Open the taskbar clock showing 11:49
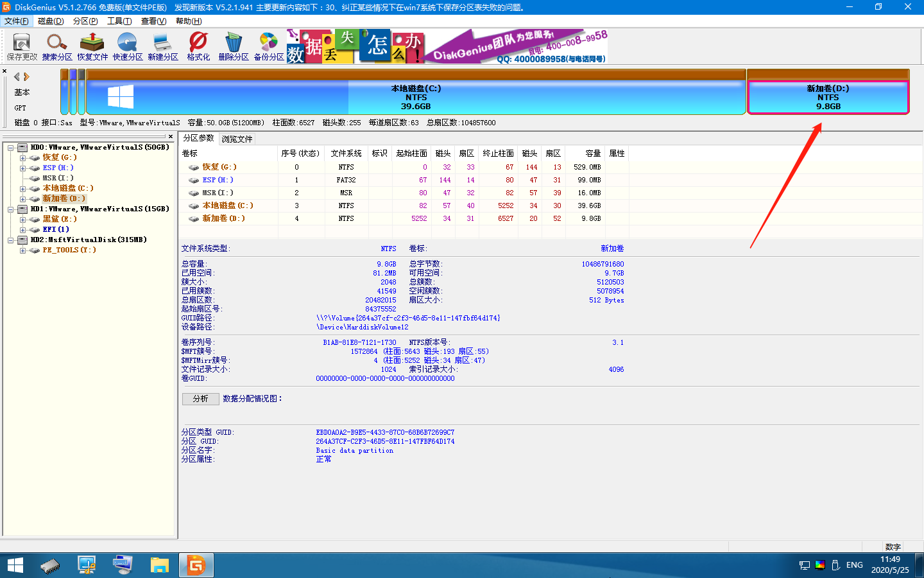924x578 pixels. pyautogui.click(x=890, y=565)
